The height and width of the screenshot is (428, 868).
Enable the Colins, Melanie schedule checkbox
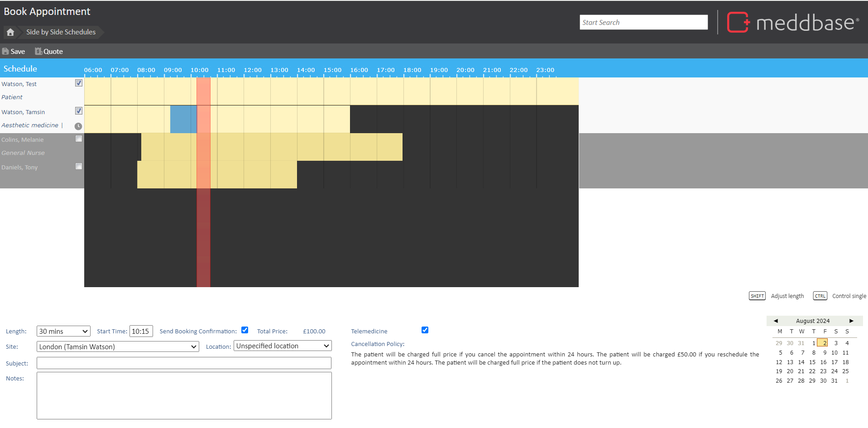coord(79,139)
